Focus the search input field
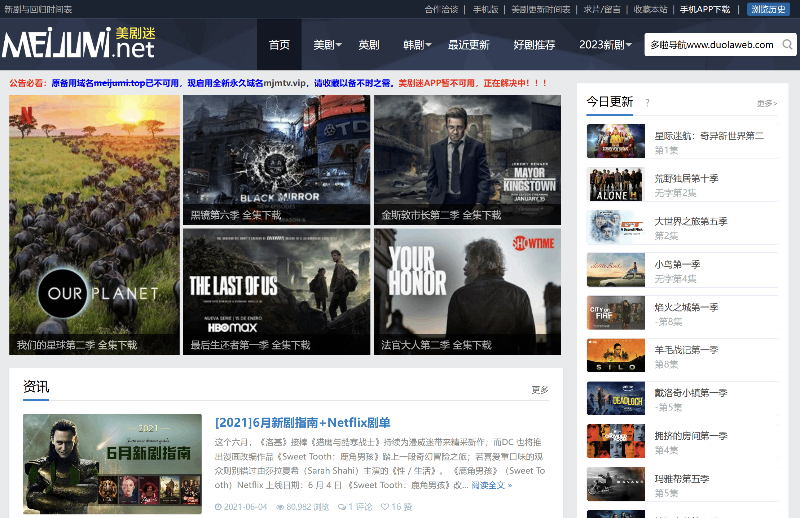Viewport: 800px width, 518px height. tap(713, 44)
